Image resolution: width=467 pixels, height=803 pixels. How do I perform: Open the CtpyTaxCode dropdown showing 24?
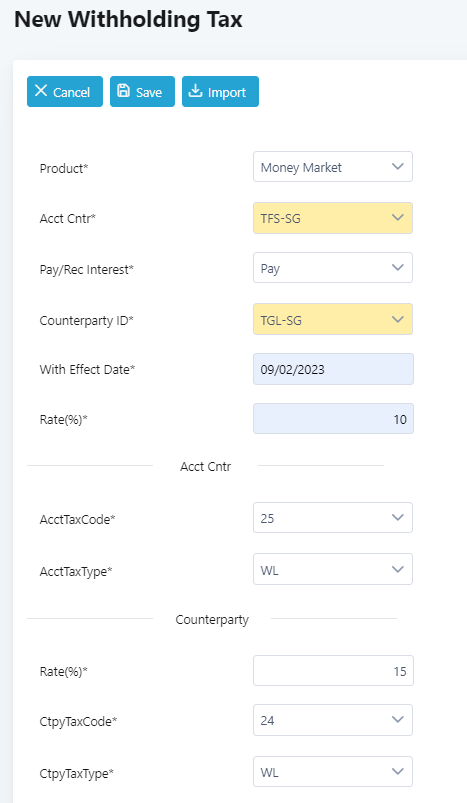click(x=333, y=720)
